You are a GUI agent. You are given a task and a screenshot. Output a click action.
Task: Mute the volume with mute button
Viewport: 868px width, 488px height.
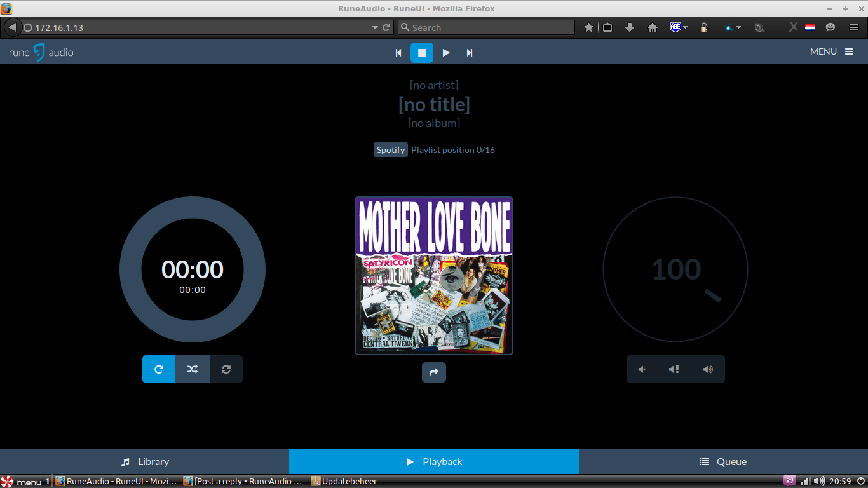tap(675, 369)
